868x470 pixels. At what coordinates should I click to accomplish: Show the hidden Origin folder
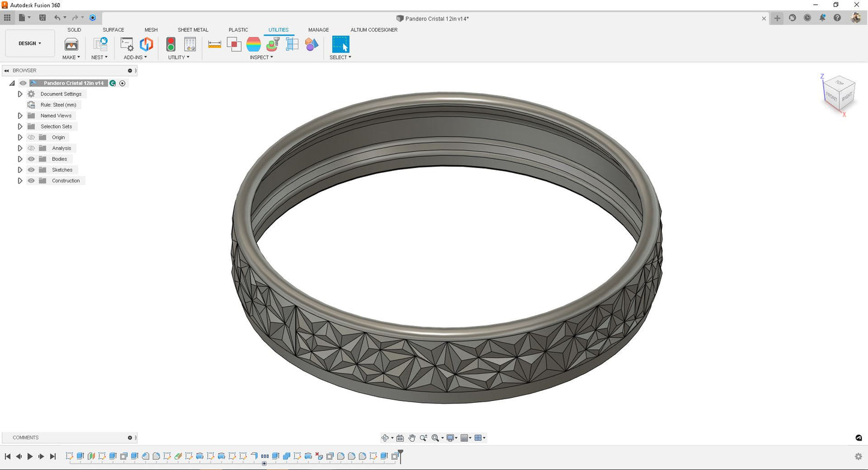[31, 137]
